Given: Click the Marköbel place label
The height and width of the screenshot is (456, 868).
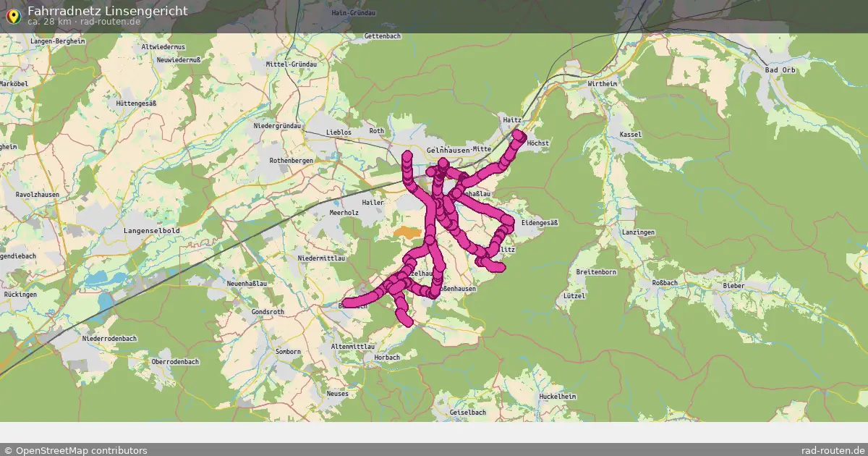Looking at the screenshot, I should 13,84.
